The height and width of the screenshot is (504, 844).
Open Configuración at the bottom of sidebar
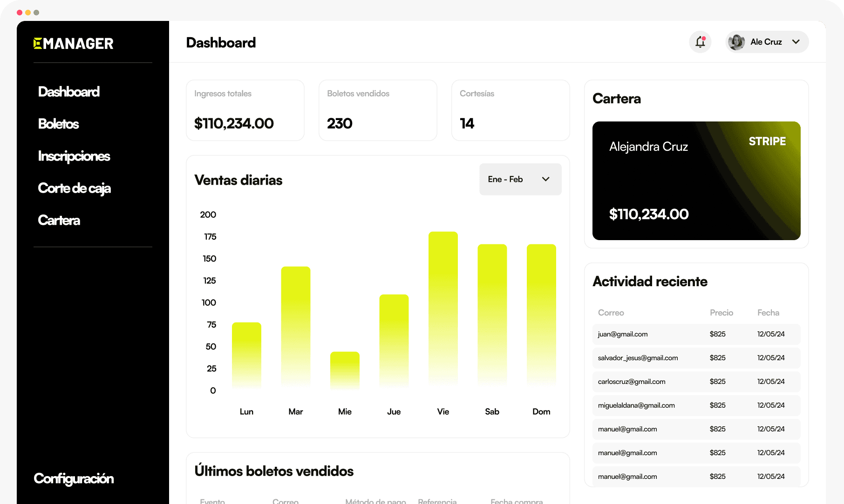(x=73, y=478)
